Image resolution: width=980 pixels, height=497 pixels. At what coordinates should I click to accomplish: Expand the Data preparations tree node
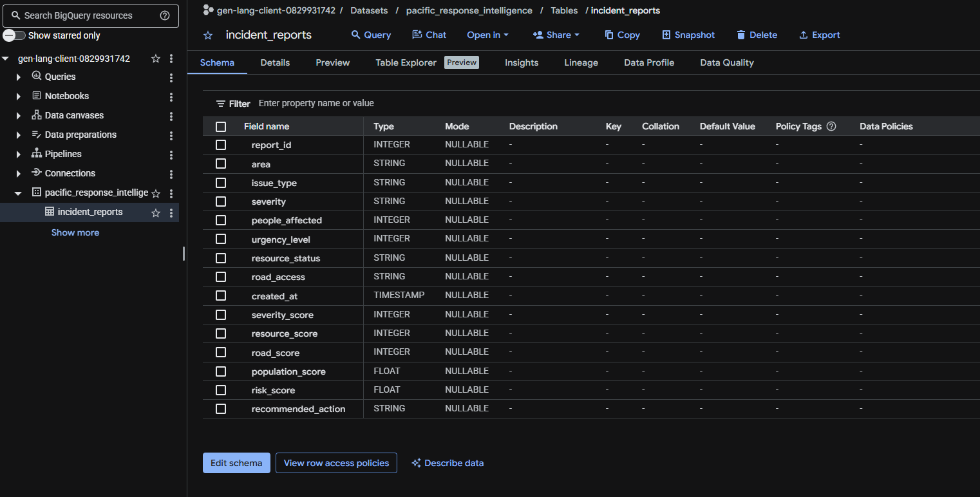[x=19, y=135]
